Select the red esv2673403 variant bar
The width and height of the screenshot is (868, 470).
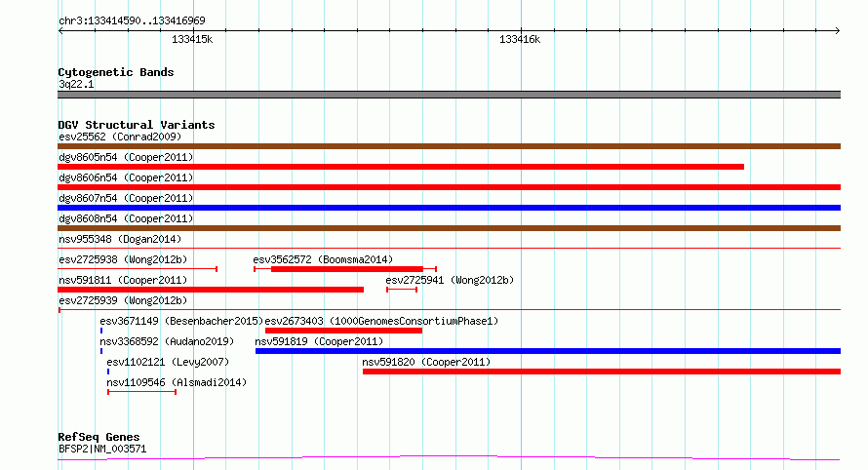coord(343,331)
